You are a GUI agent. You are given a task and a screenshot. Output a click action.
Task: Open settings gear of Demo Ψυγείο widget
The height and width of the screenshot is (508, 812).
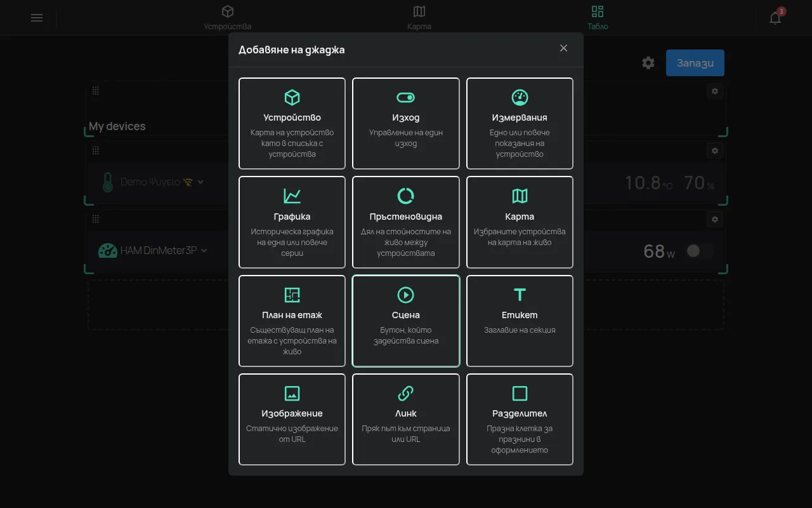tap(715, 151)
